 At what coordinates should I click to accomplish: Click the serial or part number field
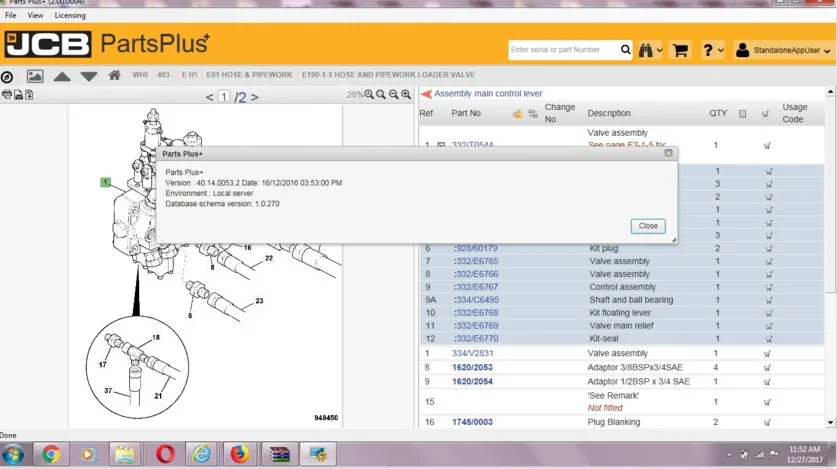[x=562, y=50]
